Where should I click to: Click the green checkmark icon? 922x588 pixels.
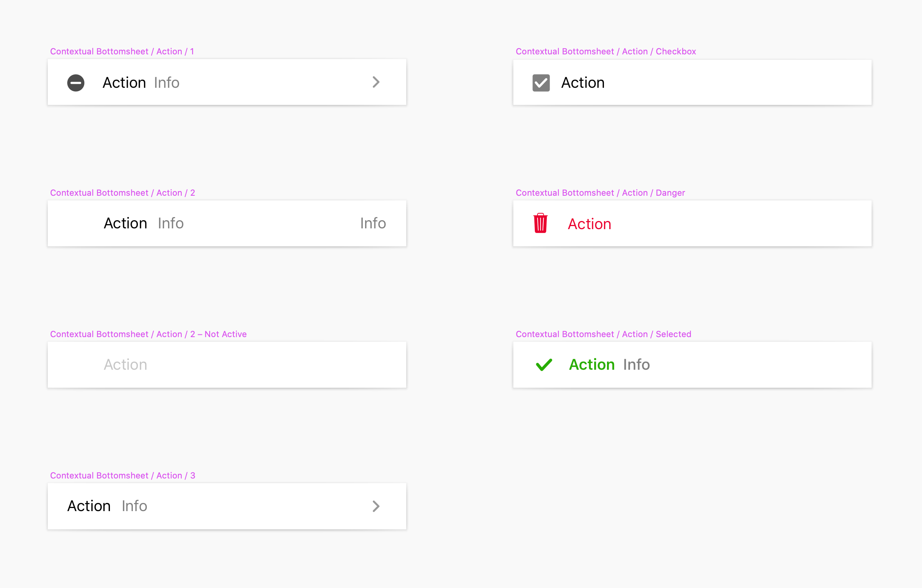544,365
